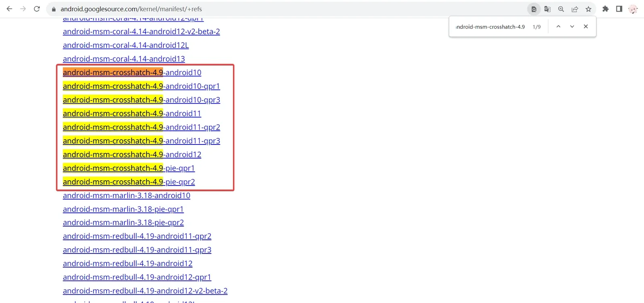
Task: Jump to next find result
Action: 572,27
